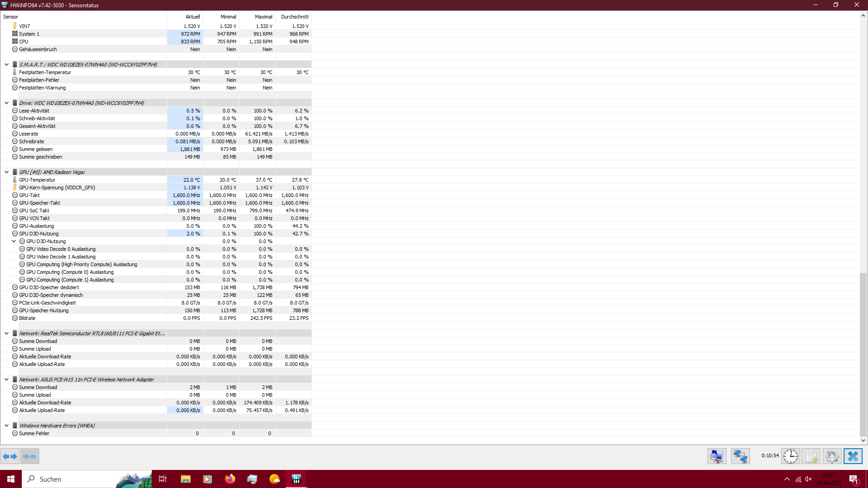This screenshot has height=488, width=868.
Task: Start logging with the sheet-plus icon
Action: tap(811, 456)
